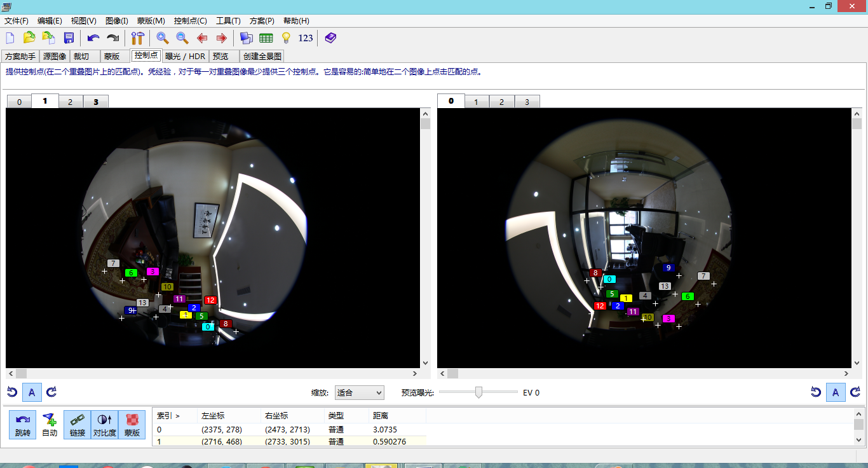Save the project with the floppy disk icon

69,38
